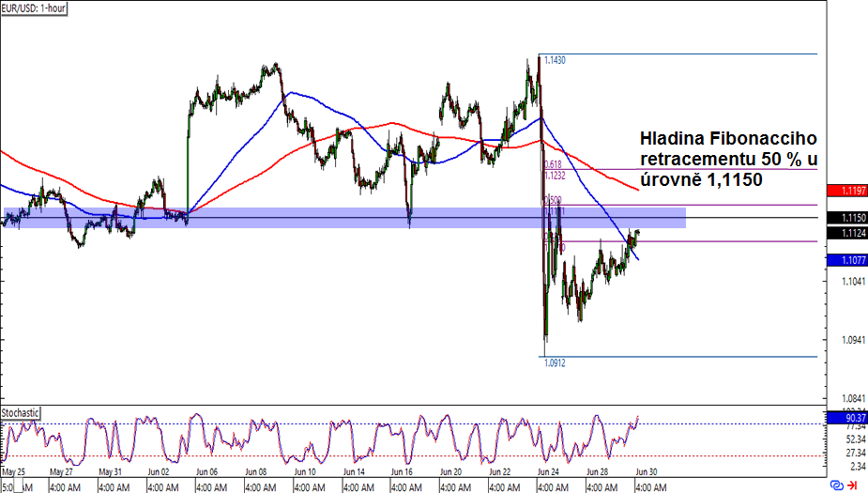Click the 52.34 stochastic axis value

click(x=856, y=439)
